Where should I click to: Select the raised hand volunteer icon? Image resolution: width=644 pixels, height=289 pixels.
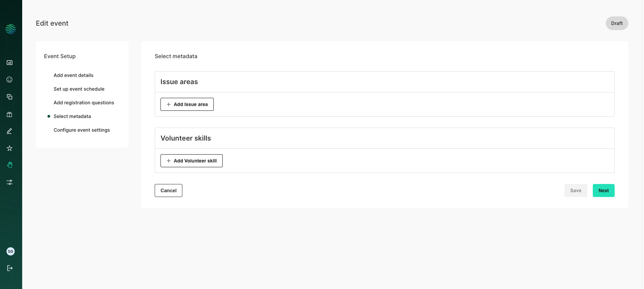click(10, 165)
